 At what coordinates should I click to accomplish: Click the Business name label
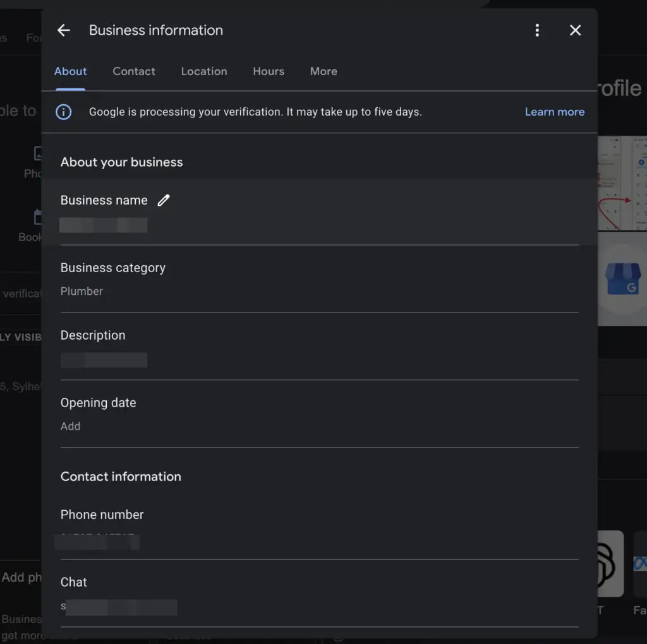[104, 200]
